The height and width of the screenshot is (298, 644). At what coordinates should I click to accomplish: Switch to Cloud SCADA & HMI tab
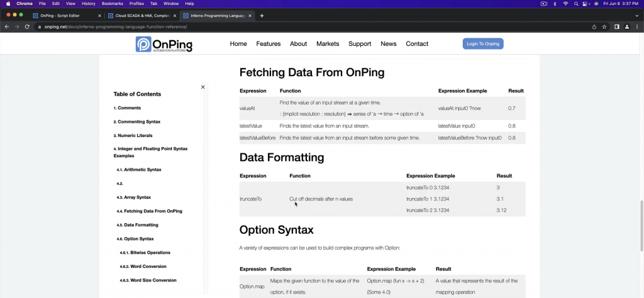[x=142, y=16]
